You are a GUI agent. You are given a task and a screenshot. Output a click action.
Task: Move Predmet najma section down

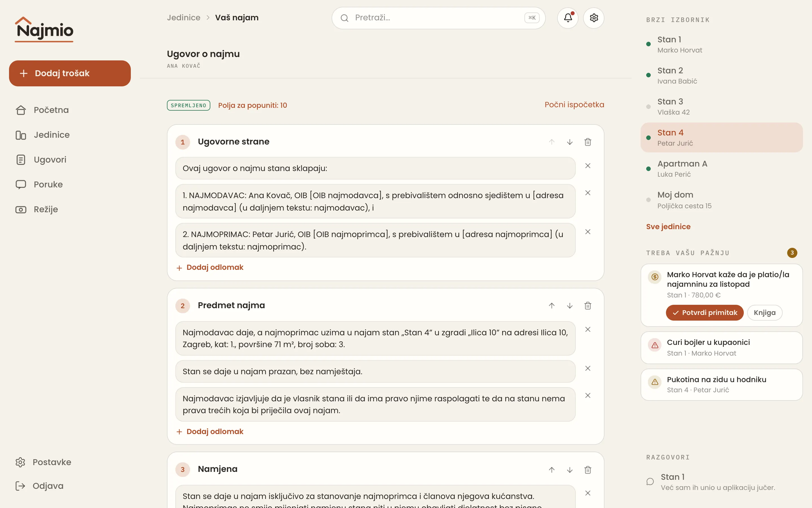[x=570, y=306]
